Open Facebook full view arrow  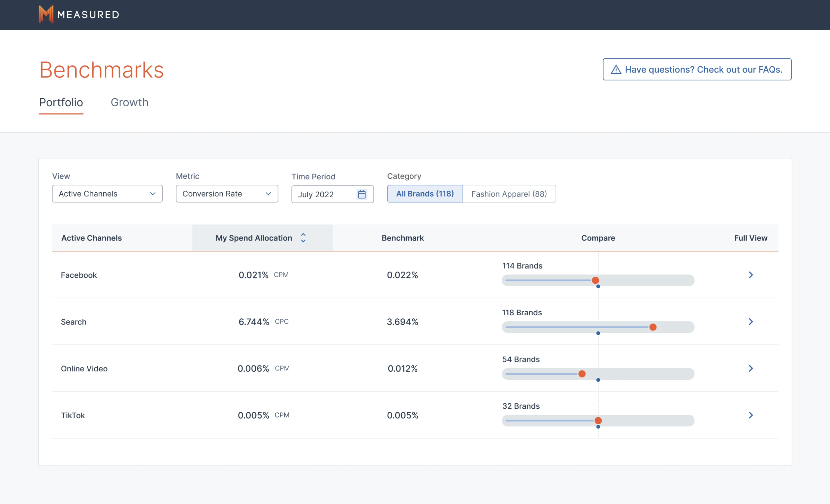click(x=750, y=275)
